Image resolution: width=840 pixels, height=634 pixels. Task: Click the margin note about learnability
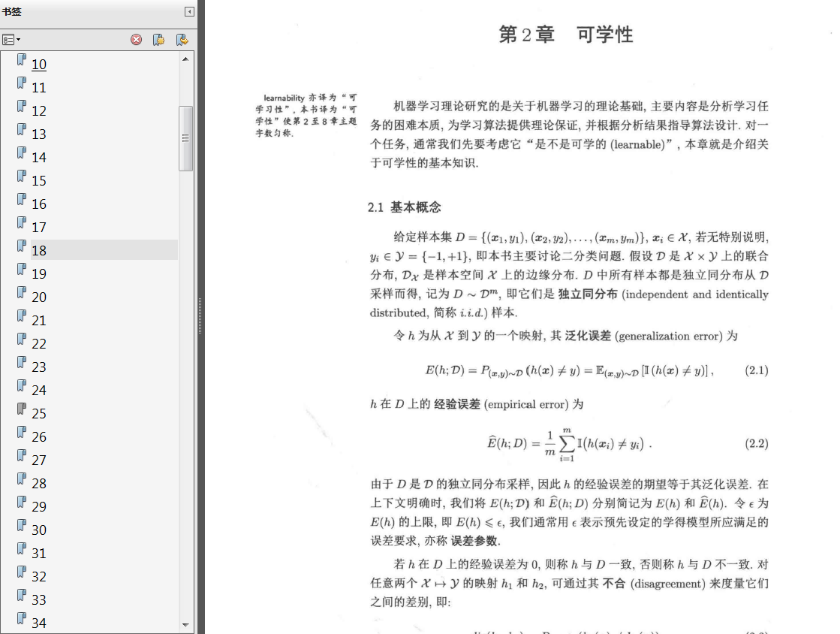306,115
